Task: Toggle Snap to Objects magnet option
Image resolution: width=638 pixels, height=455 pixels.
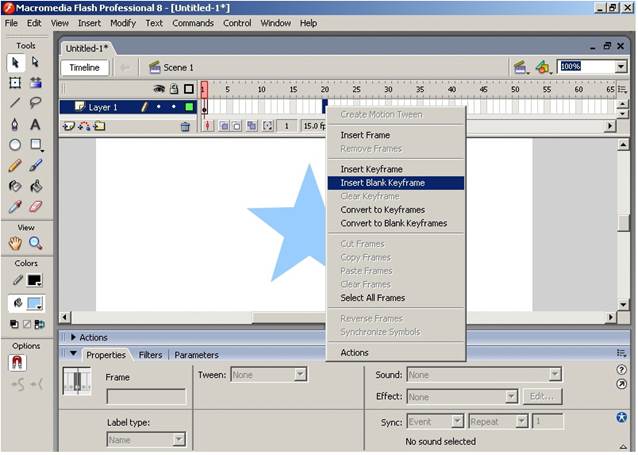Action: (17, 362)
